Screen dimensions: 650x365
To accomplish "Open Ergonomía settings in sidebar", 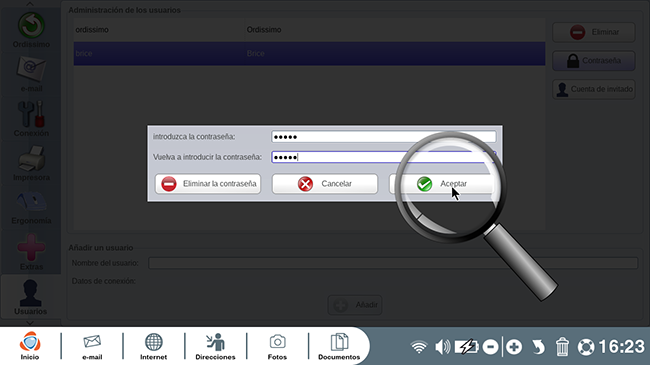I will 31,207.
